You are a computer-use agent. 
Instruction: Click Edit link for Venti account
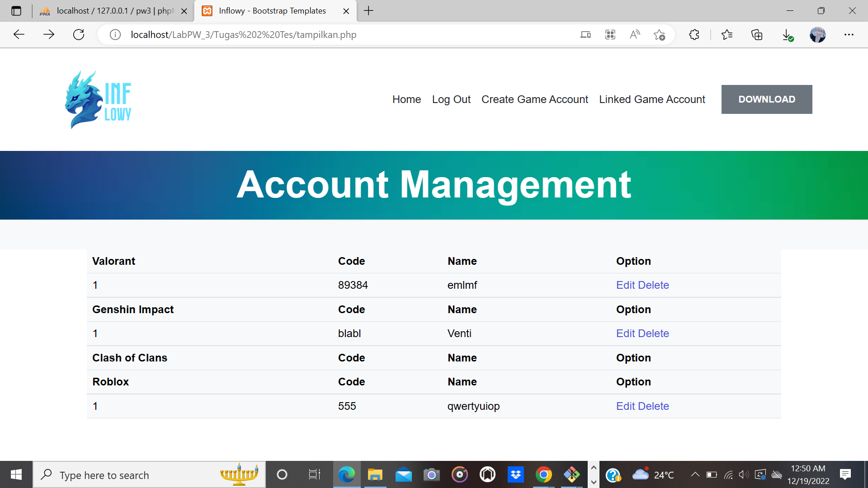point(625,333)
